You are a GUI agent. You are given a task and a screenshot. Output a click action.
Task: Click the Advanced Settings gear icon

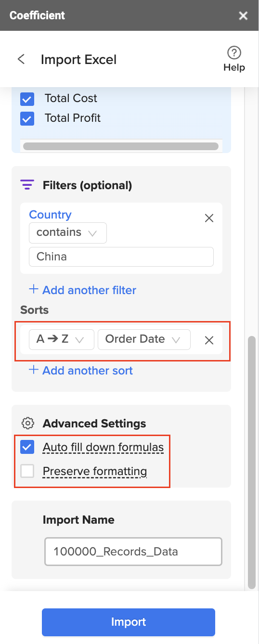pyautogui.click(x=28, y=424)
